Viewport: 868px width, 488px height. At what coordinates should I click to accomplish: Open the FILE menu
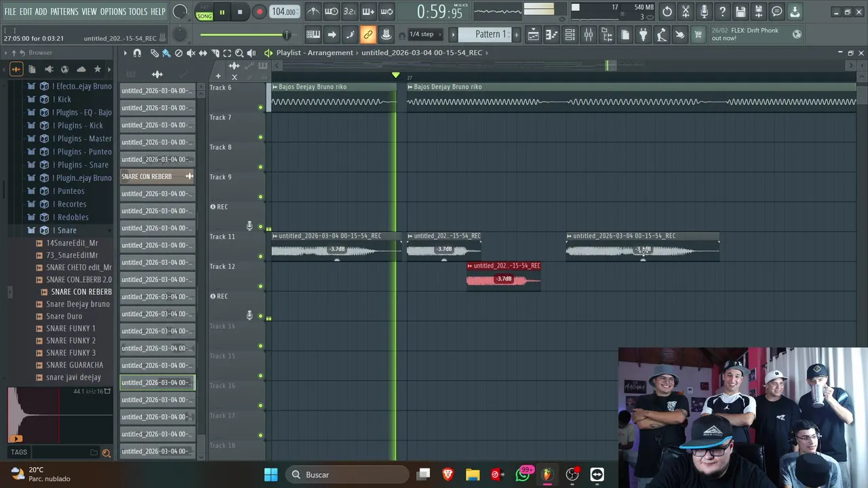pos(10,12)
